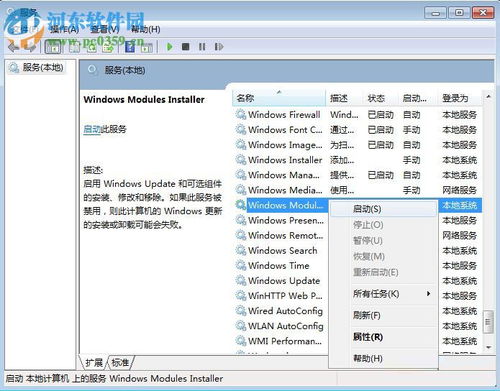Viewport: 500px width, 391px height.
Task: Click the service list's vertical scrollbar thumb
Action: point(488,322)
